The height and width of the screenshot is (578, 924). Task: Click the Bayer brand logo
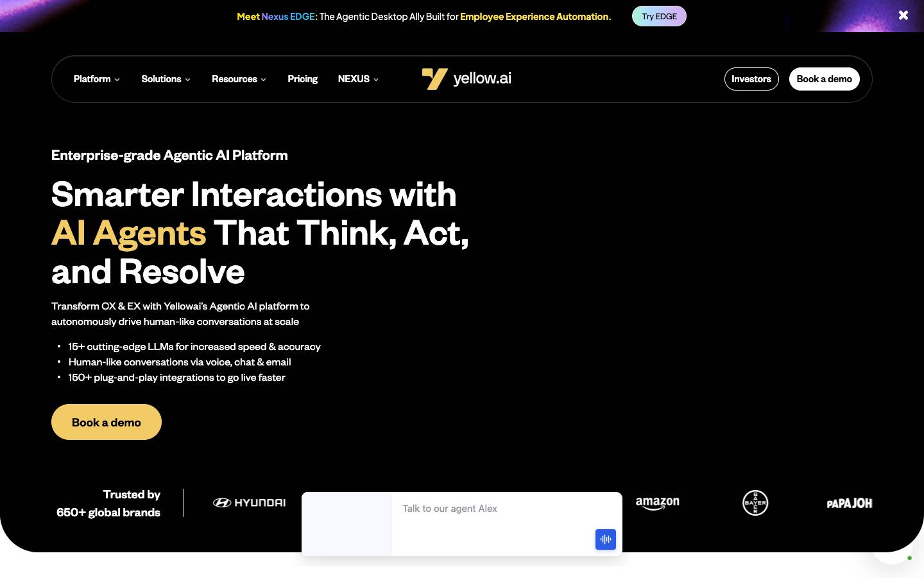coord(755,503)
